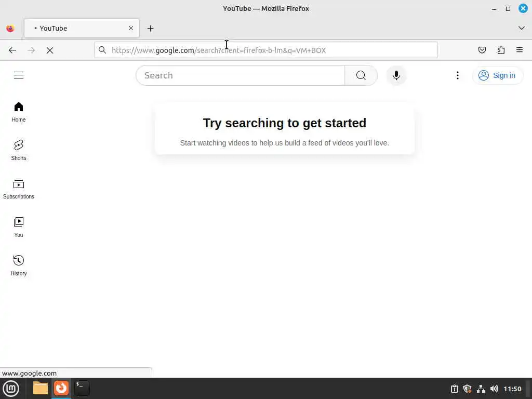Switch to Firefox in the taskbar

click(x=61, y=388)
